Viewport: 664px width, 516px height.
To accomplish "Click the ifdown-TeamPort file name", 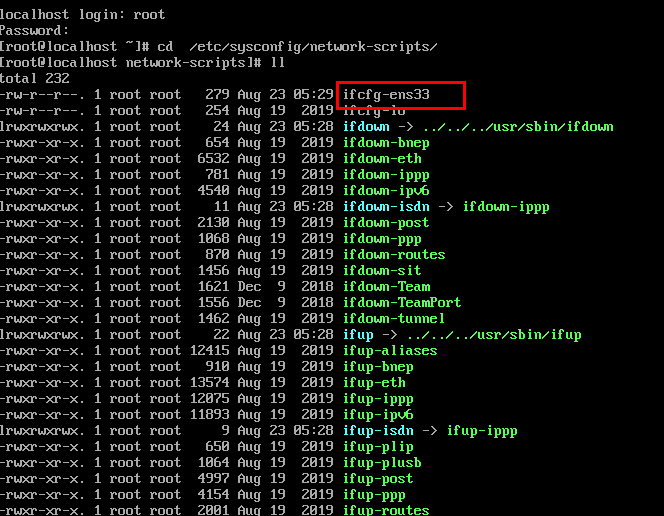I will tap(402, 303).
